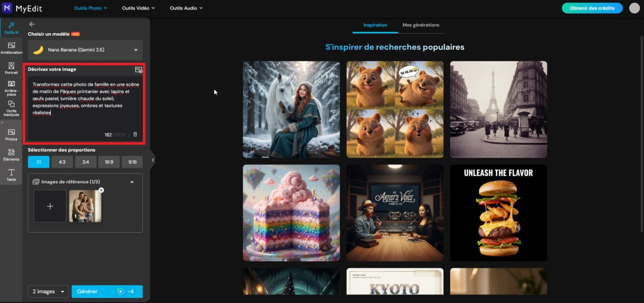The image size is (644, 303).
Task: Select the 4:3 proportion
Action: [62, 162]
